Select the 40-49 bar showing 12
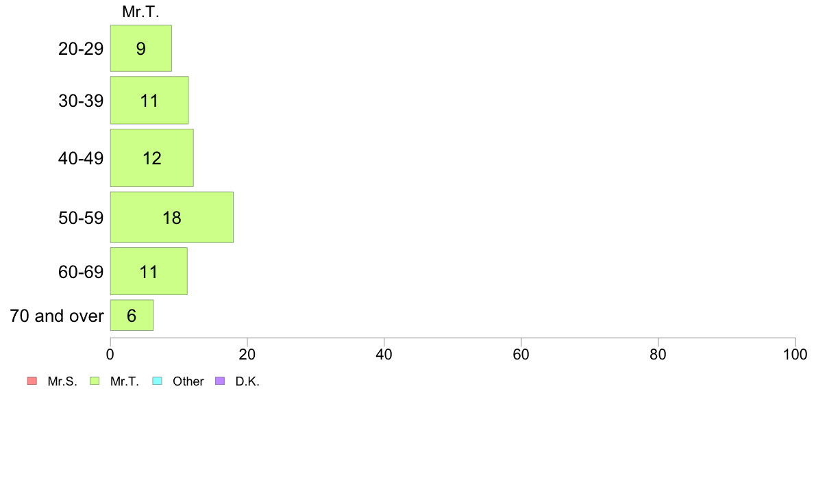814x504 pixels. click(x=151, y=157)
